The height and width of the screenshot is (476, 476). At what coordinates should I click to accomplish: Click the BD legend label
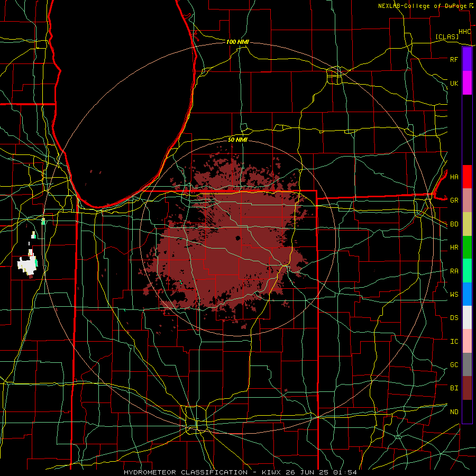coord(454,224)
